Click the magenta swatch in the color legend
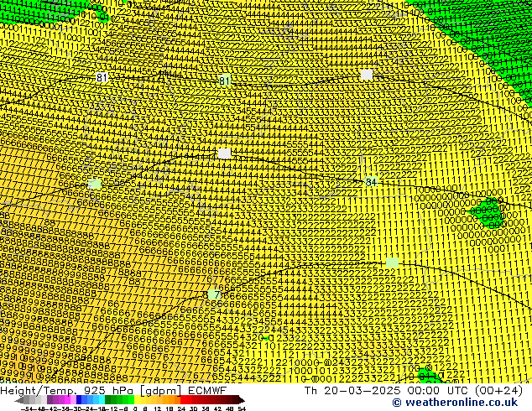Viewport: 532px width, 411px height. click(67, 399)
